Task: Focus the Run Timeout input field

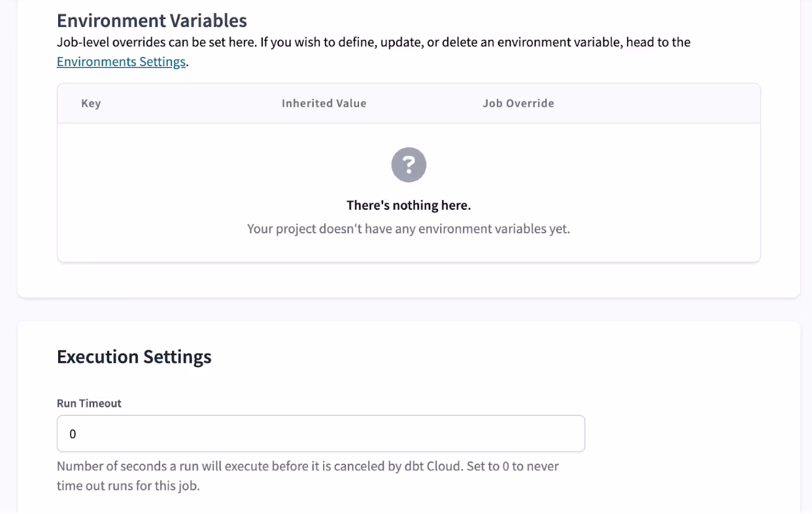Action: coord(321,434)
